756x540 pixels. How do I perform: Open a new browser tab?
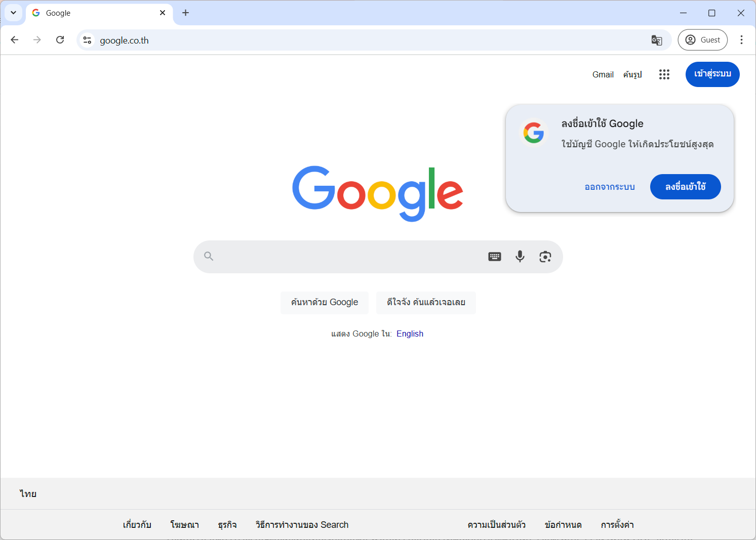click(x=185, y=13)
